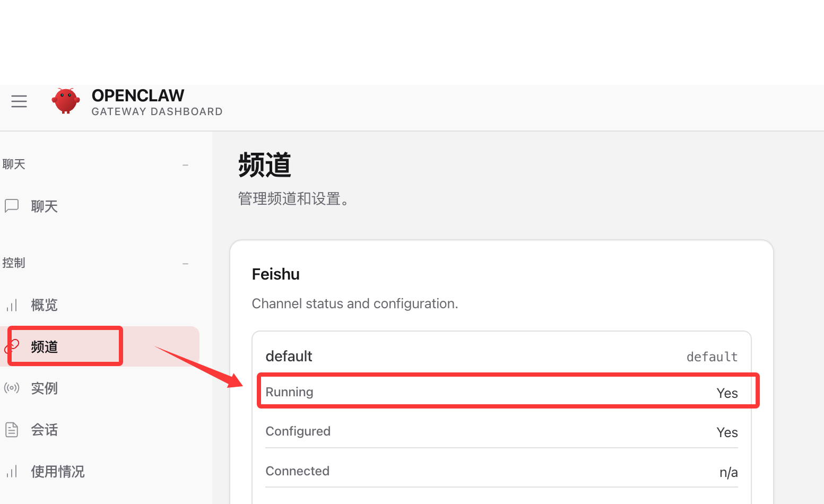Navigate to 使用情况 usage page
This screenshot has height=504, width=824.
tap(58, 472)
